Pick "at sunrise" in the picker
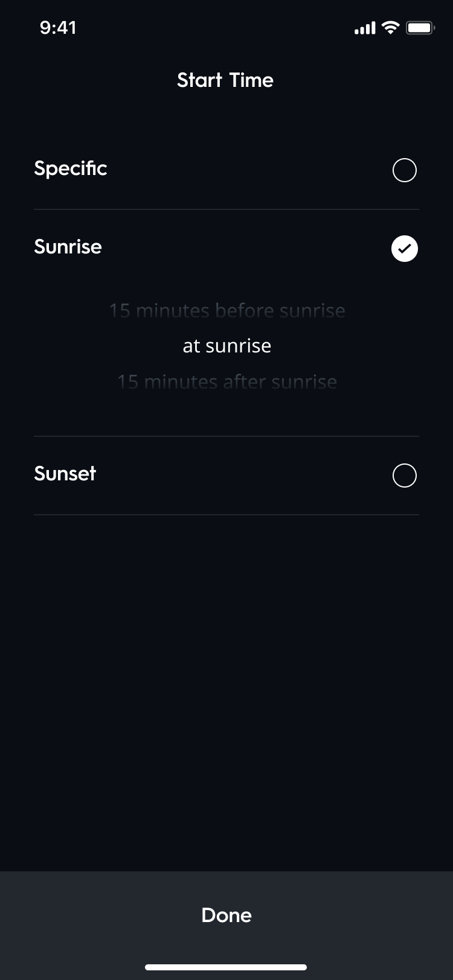 pyautogui.click(x=226, y=346)
